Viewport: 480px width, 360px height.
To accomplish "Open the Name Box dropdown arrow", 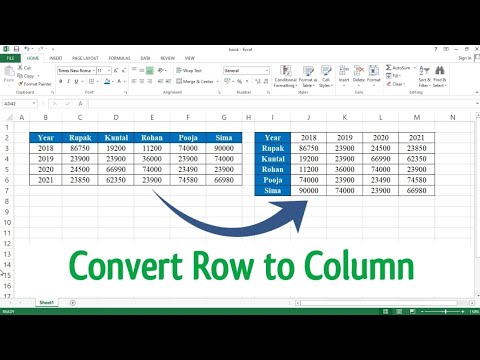I will pyautogui.click(x=34, y=104).
